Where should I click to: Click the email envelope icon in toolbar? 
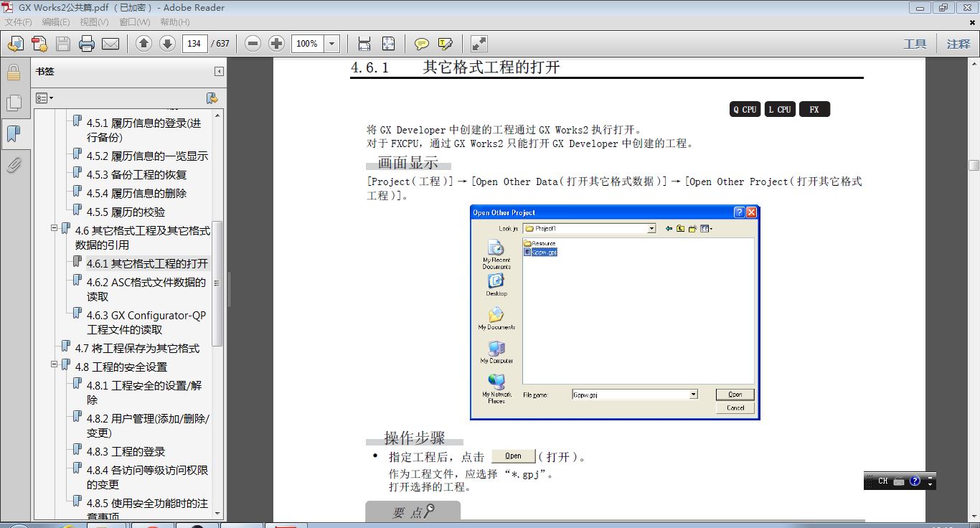(x=110, y=44)
